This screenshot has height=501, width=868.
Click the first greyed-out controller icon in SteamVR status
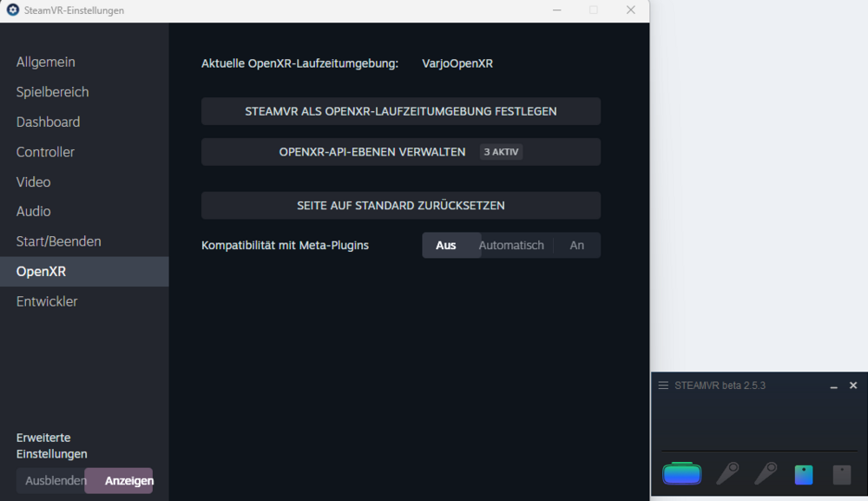pos(728,474)
